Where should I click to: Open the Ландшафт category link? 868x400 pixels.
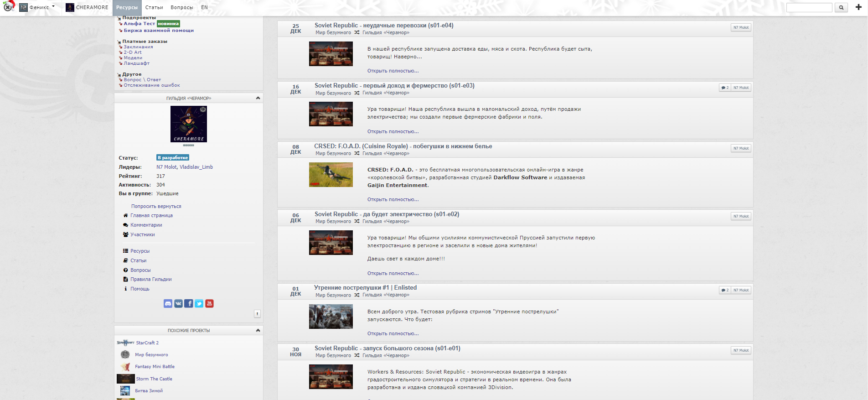point(137,63)
